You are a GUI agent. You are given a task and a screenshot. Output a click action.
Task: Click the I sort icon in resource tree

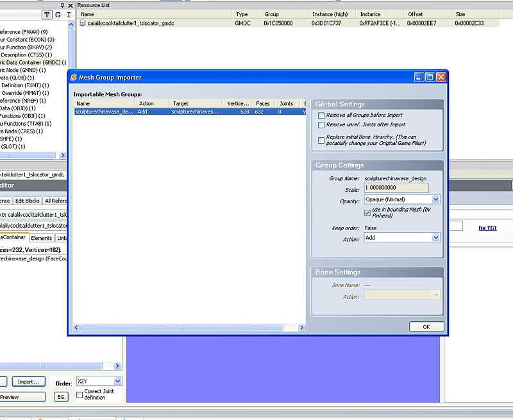pos(69,15)
